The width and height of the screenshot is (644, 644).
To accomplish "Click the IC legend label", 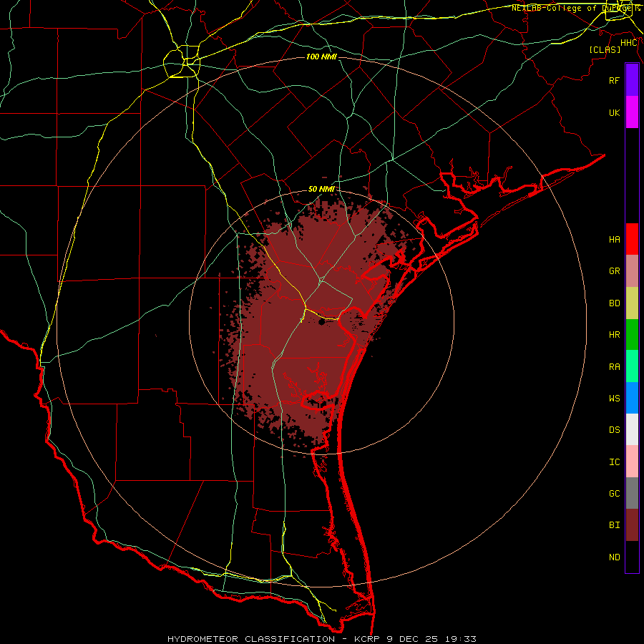I will click(x=615, y=462).
